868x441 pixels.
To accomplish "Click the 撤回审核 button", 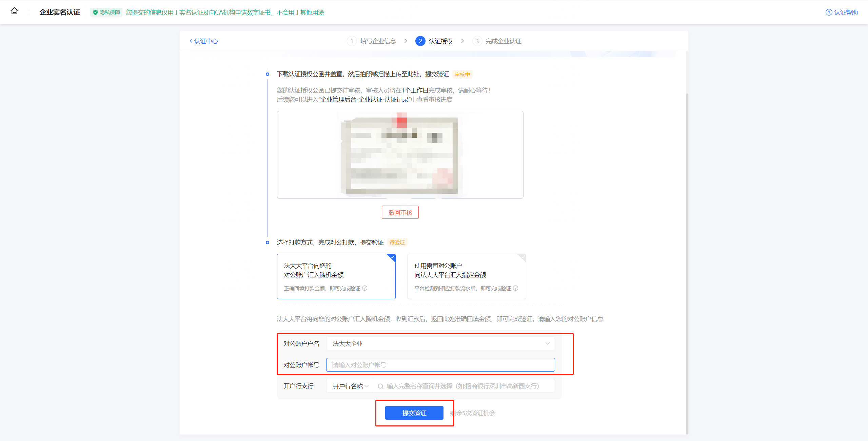I will tap(400, 212).
